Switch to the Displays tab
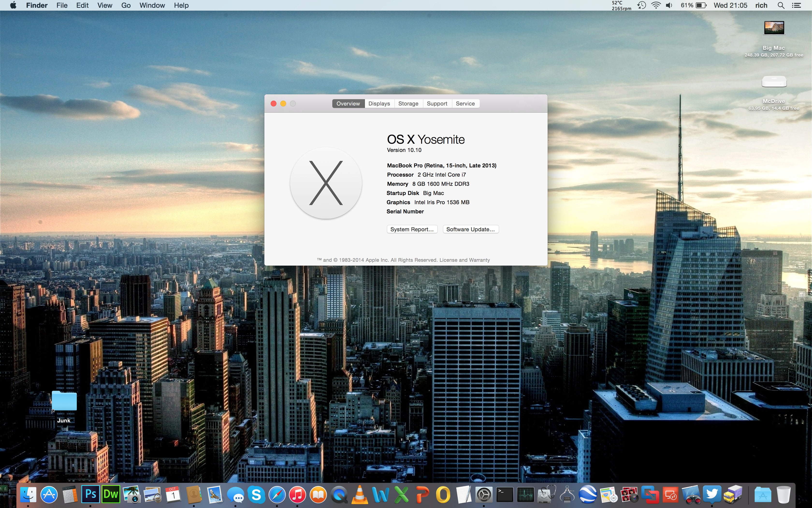The image size is (812, 508). click(379, 104)
